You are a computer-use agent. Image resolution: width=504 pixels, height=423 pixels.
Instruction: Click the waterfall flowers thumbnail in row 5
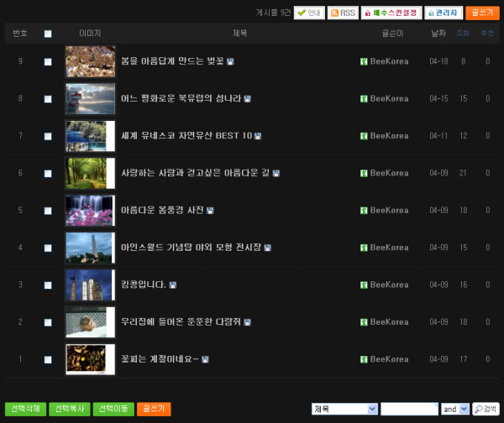[x=91, y=211]
